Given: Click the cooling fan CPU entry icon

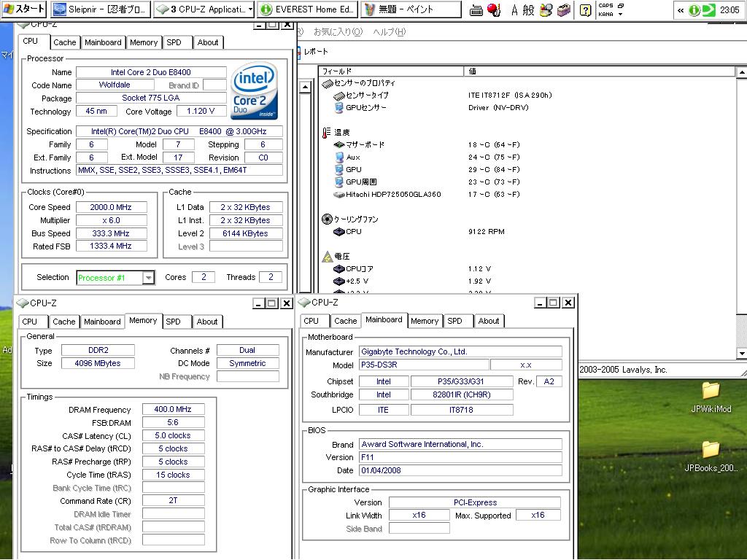Looking at the screenshot, I should tap(339, 232).
